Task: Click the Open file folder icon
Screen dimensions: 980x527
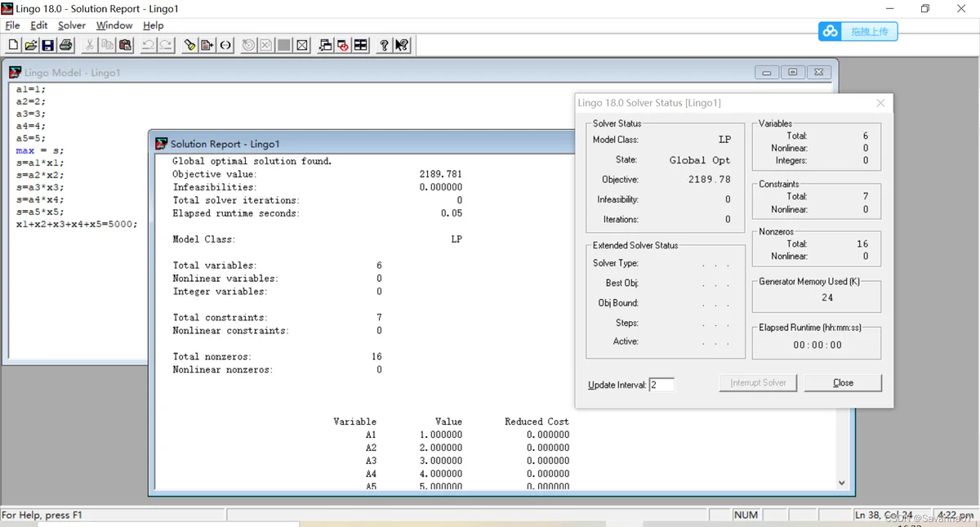Action: [30, 45]
